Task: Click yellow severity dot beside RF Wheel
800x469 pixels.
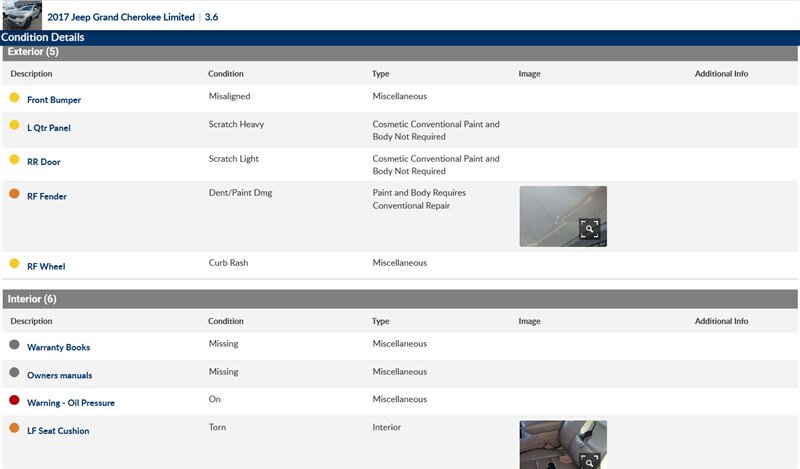Action: [14, 264]
